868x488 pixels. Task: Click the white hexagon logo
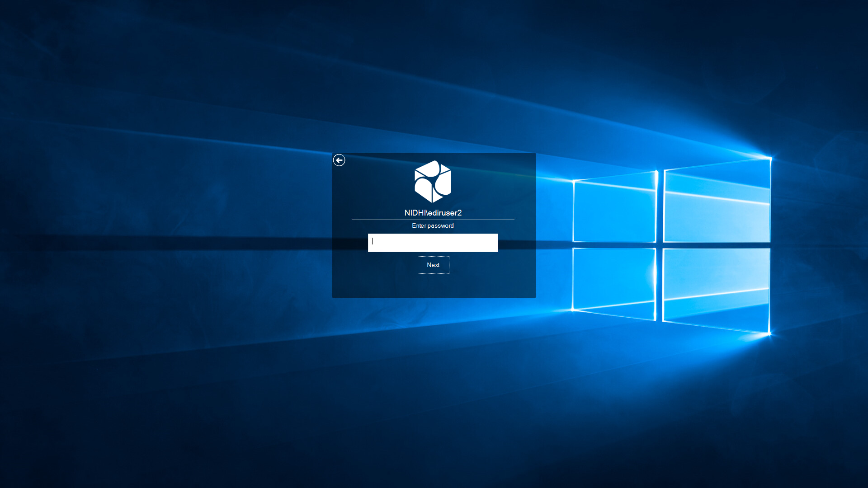(433, 182)
